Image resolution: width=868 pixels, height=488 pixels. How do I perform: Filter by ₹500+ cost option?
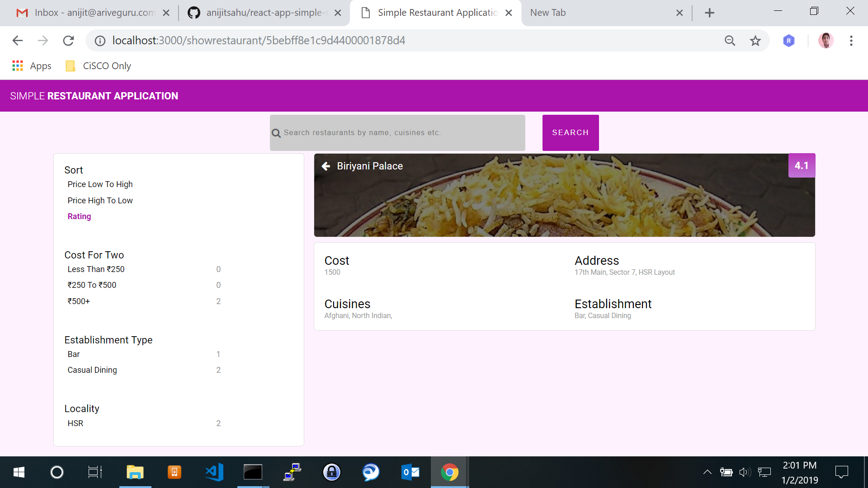(x=79, y=301)
